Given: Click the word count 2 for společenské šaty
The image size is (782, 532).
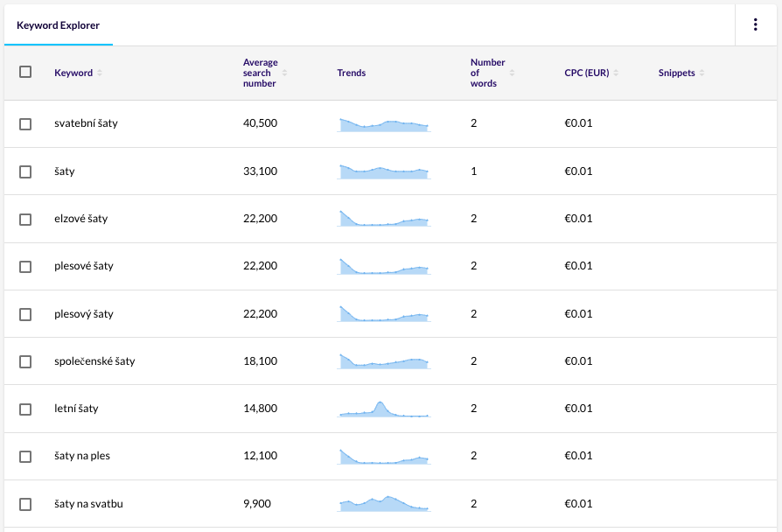Looking at the screenshot, I should (474, 361).
